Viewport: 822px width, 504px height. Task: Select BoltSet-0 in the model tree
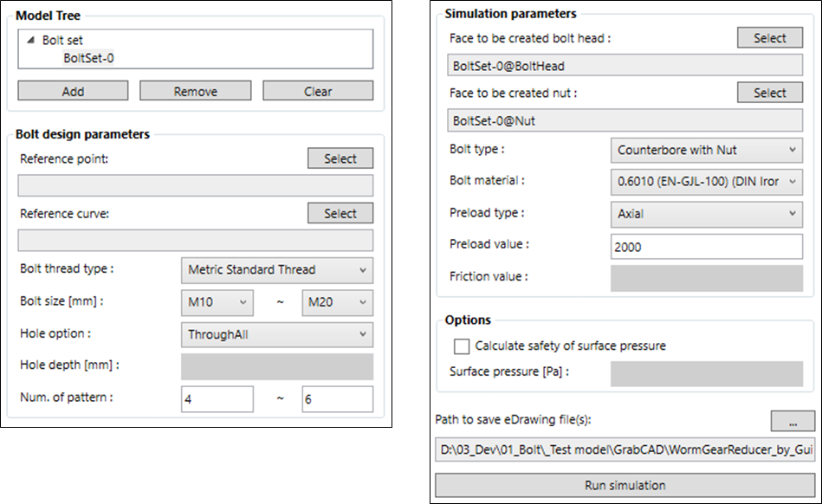88,58
